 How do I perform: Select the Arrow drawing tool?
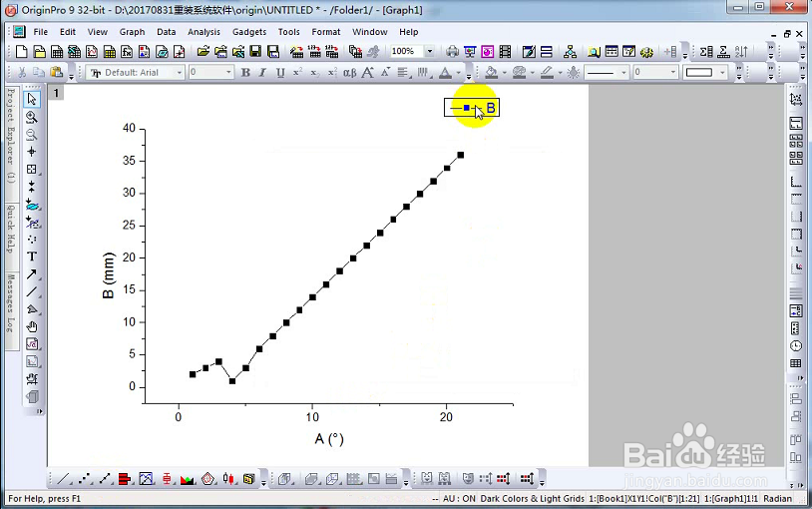click(x=32, y=274)
